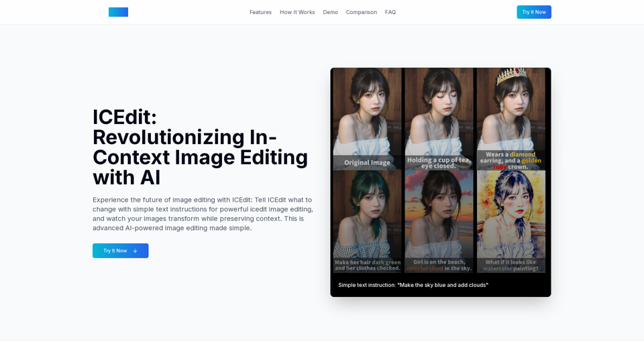Screen dimensions: 644x362
Task: Click the ICEdit main headline
Action: click(x=201, y=147)
